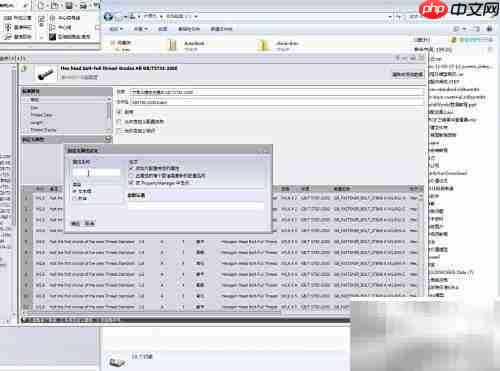Uncheck the PropertyManager display checkbox
500x371 pixels.
pos(132,183)
